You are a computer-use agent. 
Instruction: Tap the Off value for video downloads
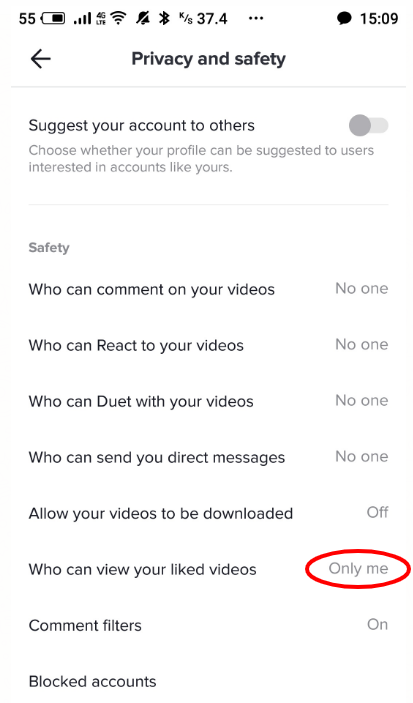coord(378,512)
